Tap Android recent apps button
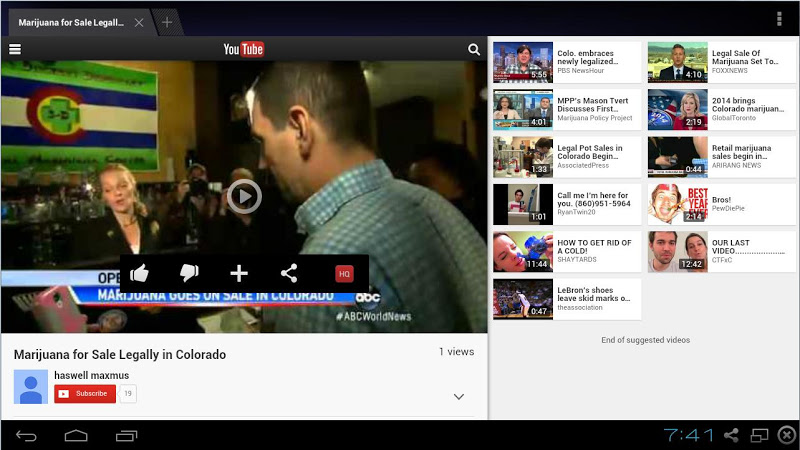The image size is (800, 450). click(x=127, y=436)
